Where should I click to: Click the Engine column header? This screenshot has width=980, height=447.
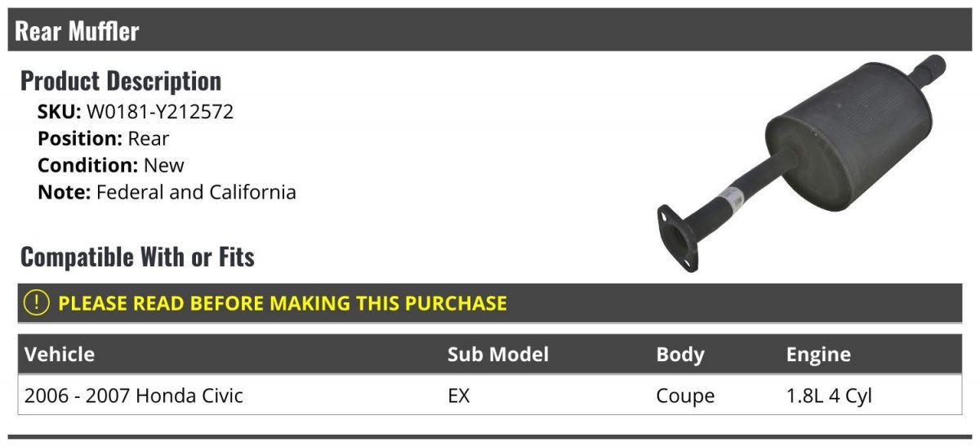(x=818, y=355)
